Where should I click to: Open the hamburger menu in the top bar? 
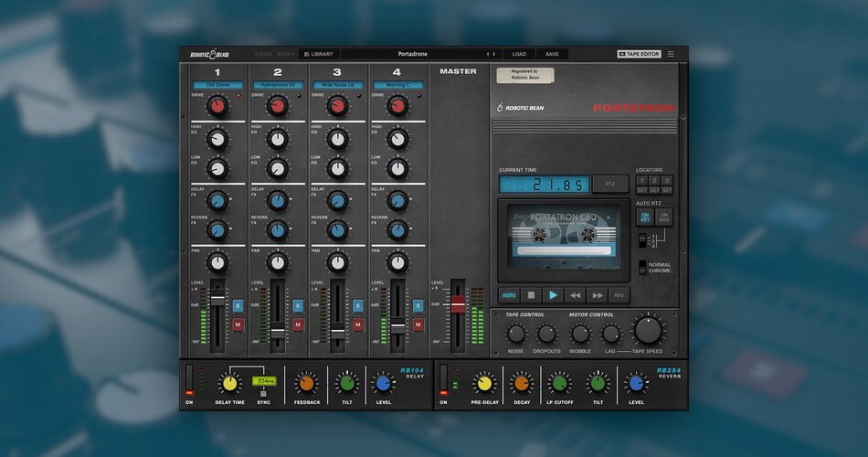pos(671,54)
